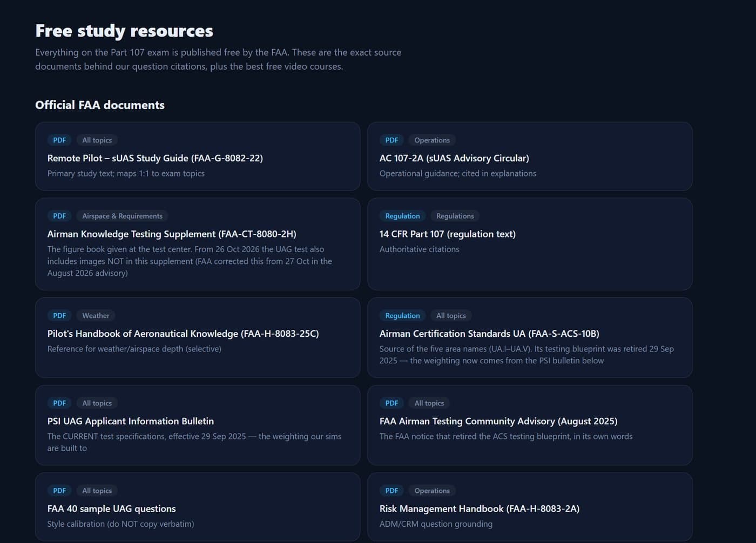Screen dimensions: 756x543
Task: Click the intro paragraph about the Part 107 exam
Action: pos(218,59)
